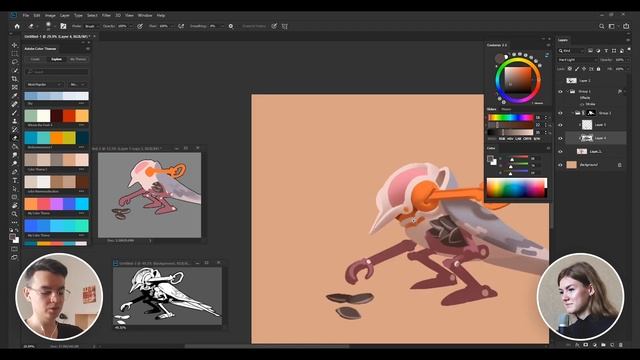This screenshot has height=360, width=640.
Task: Click the CMYK mode button in Coolorus
Action: 527,139
